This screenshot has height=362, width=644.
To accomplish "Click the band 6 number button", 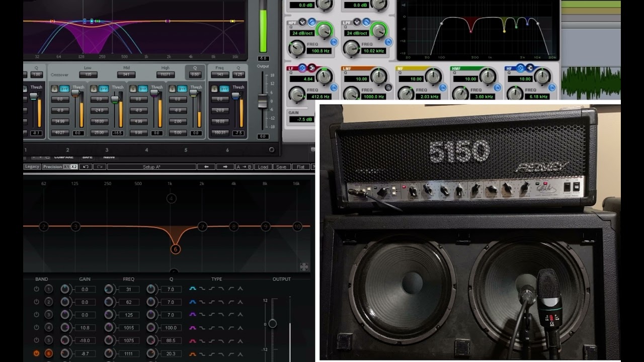I will [x=49, y=353].
